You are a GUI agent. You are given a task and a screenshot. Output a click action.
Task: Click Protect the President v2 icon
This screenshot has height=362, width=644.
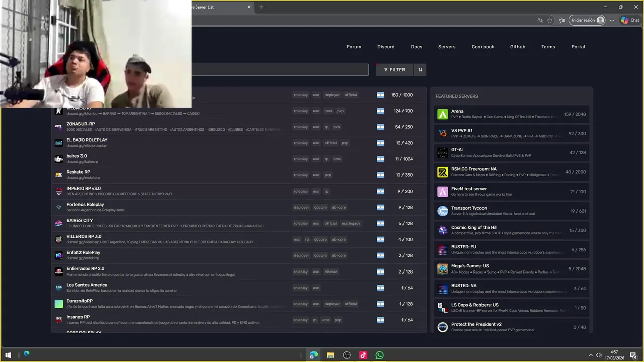click(443, 327)
